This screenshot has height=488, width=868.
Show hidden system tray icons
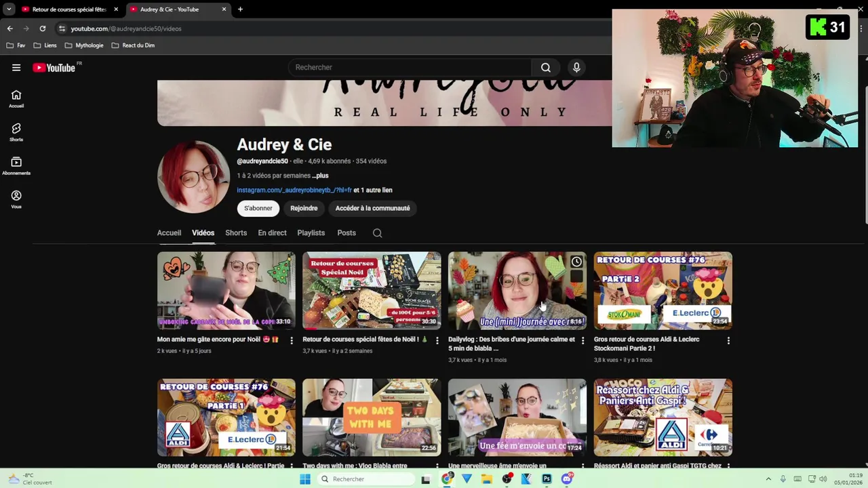pyautogui.click(x=768, y=479)
